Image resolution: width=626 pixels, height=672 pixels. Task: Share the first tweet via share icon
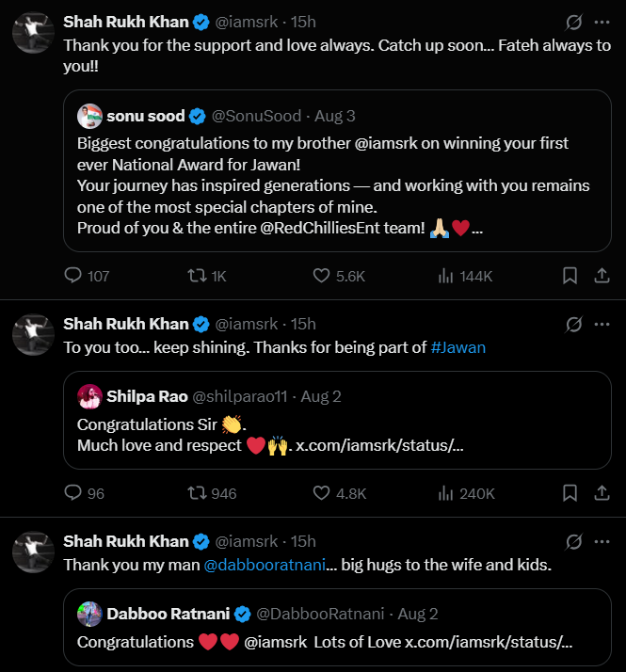pyautogui.click(x=602, y=276)
